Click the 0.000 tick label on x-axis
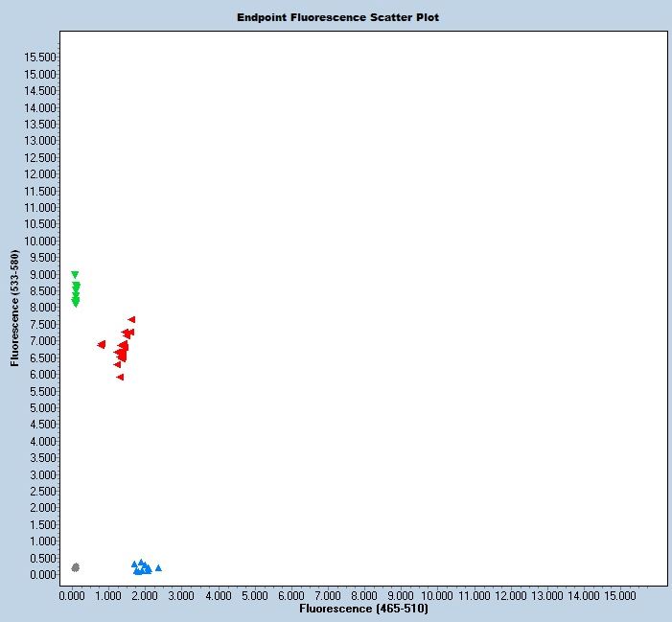 74,595
